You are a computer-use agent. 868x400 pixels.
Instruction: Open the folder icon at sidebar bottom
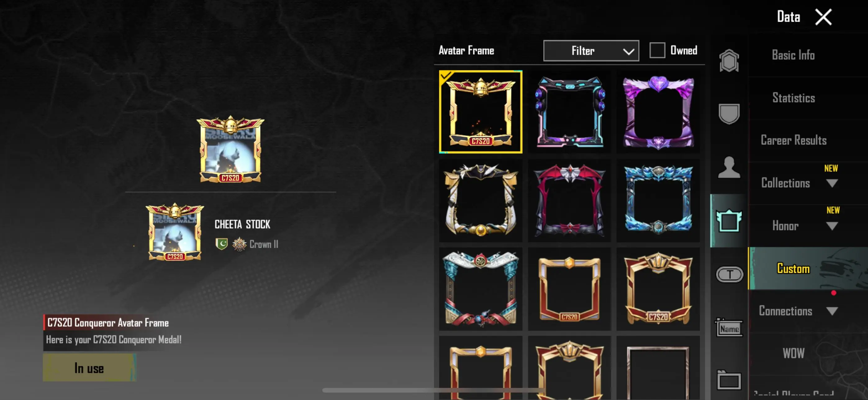(x=729, y=380)
